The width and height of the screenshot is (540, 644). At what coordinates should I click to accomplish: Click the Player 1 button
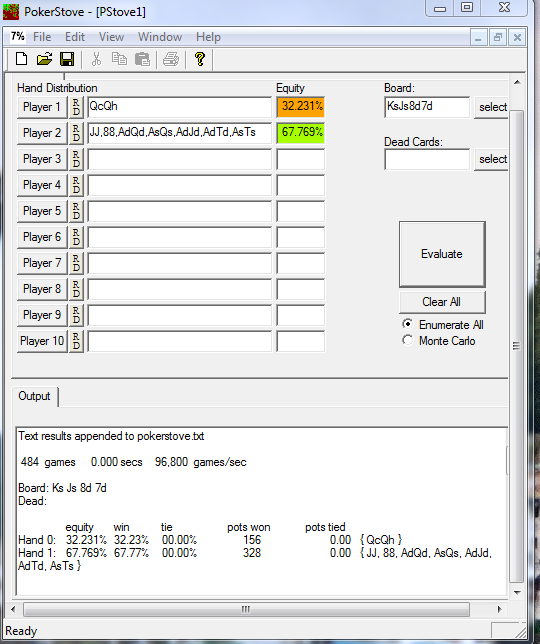(42, 107)
